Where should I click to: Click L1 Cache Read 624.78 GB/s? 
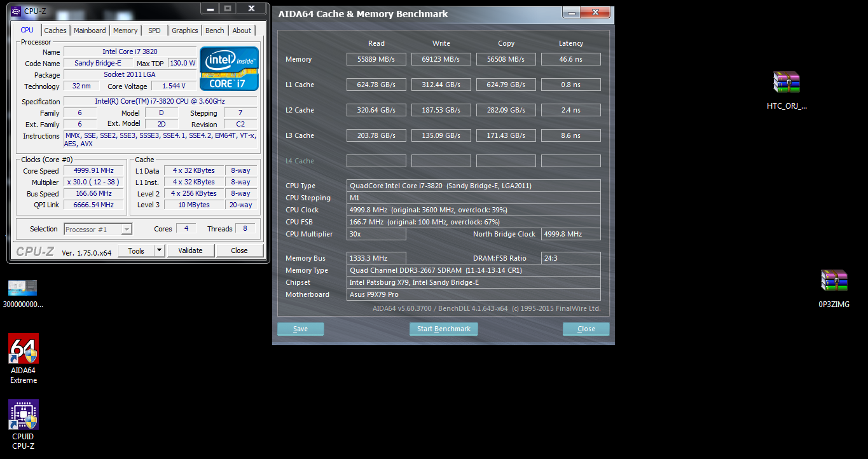[376, 85]
